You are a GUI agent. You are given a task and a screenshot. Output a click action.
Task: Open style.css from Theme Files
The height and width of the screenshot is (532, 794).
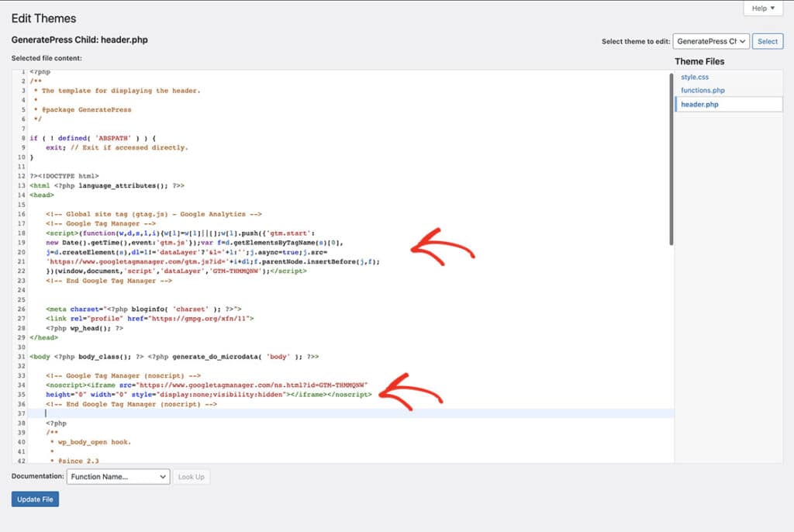(x=696, y=77)
